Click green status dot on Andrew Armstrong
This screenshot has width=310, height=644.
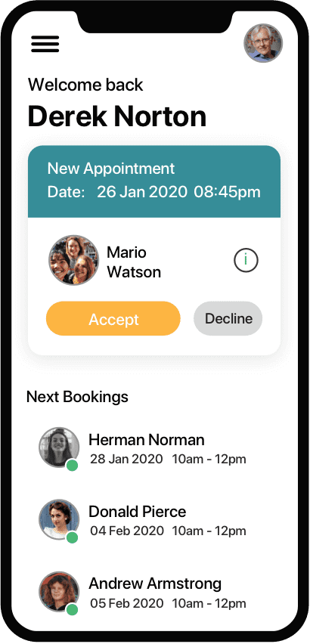[x=73, y=609]
